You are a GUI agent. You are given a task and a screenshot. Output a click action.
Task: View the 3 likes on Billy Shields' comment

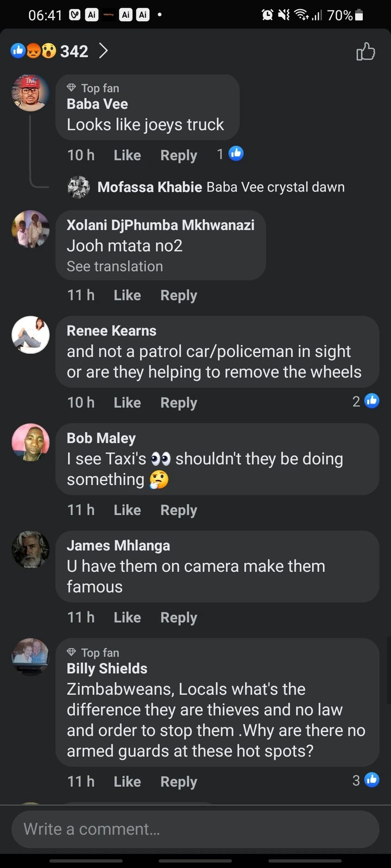(x=365, y=780)
